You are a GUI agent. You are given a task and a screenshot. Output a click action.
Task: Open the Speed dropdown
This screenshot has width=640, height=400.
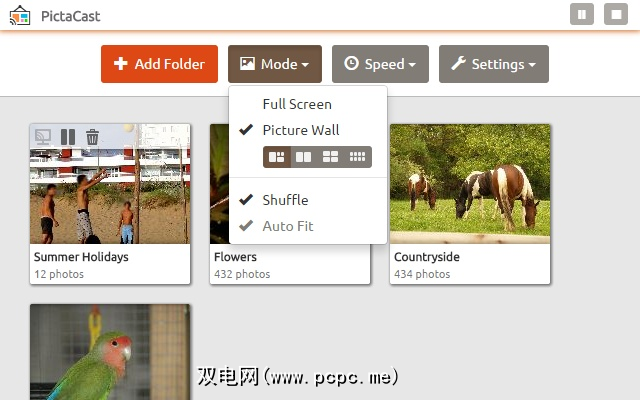point(380,64)
